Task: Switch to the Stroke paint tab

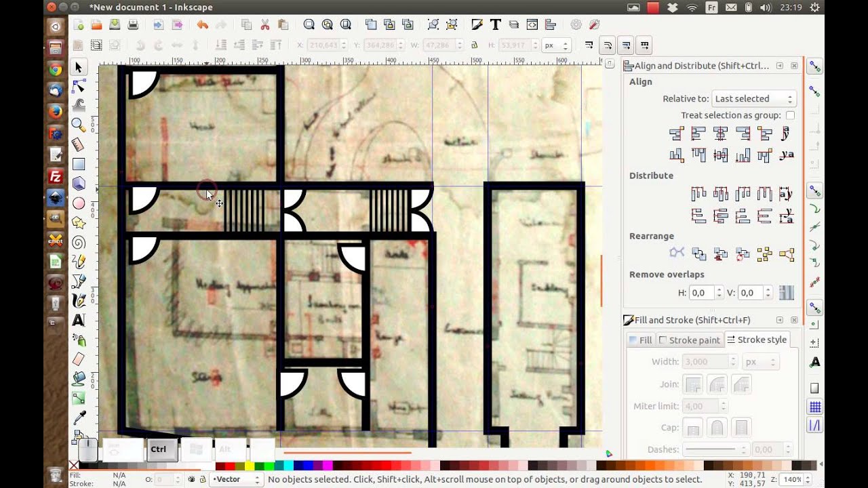Action: (689, 340)
